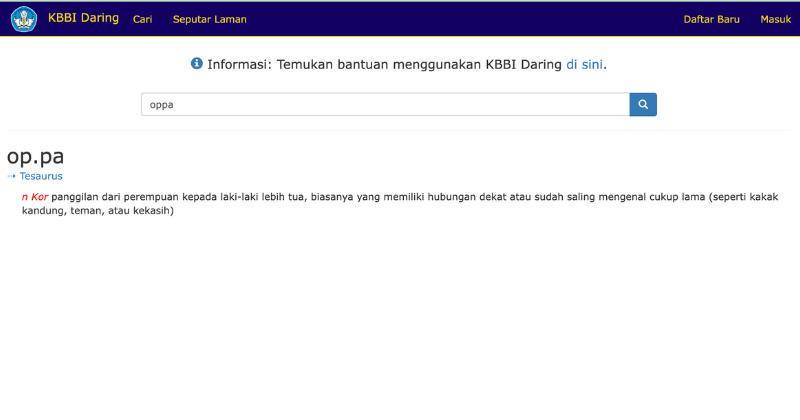Click the definition text starting 'panggilan dari perempuan'
Image resolution: width=800 pixels, height=420 pixels.
coord(400,204)
